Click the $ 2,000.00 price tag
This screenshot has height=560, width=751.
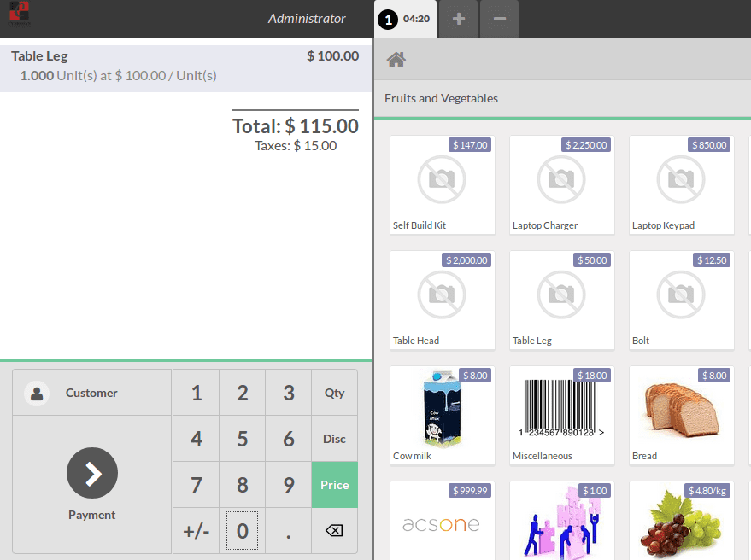pyautogui.click(x=466, y=260)
